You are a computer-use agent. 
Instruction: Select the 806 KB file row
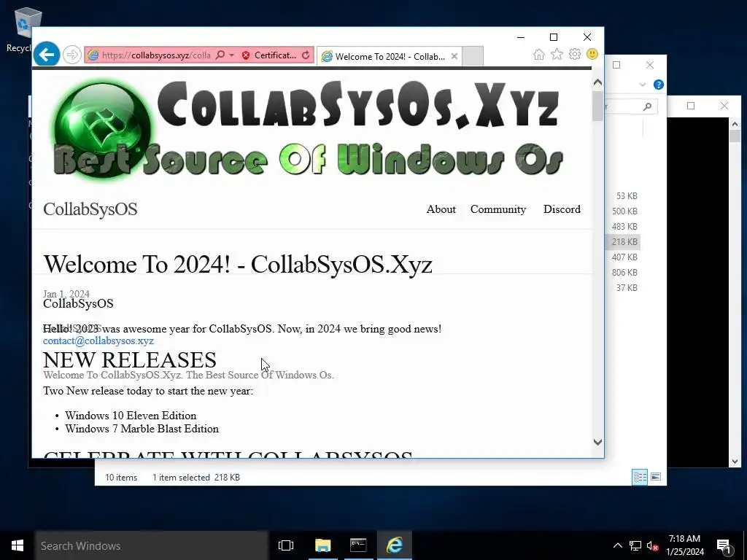(624, 273)
